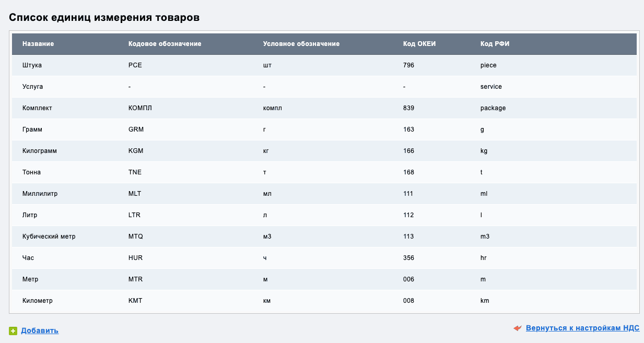Click the LTR code cell
Viewport: 644px width, 343px height.
tap(134, 215)
